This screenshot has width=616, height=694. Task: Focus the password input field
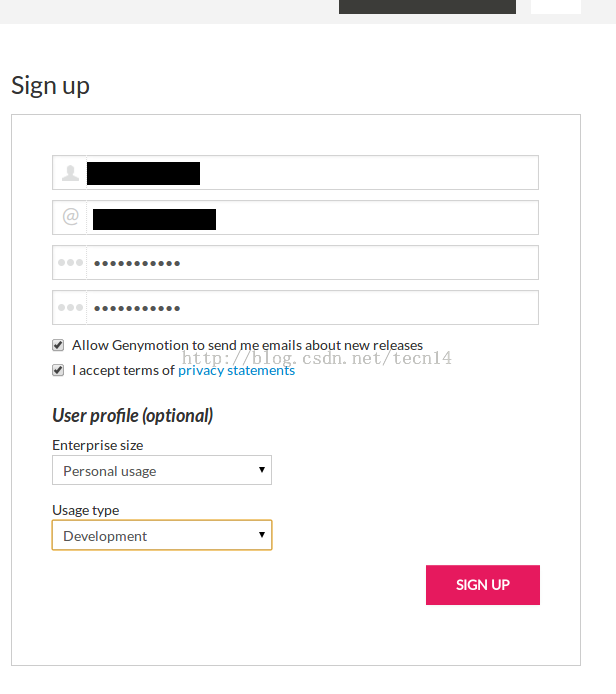pos(312,262)
